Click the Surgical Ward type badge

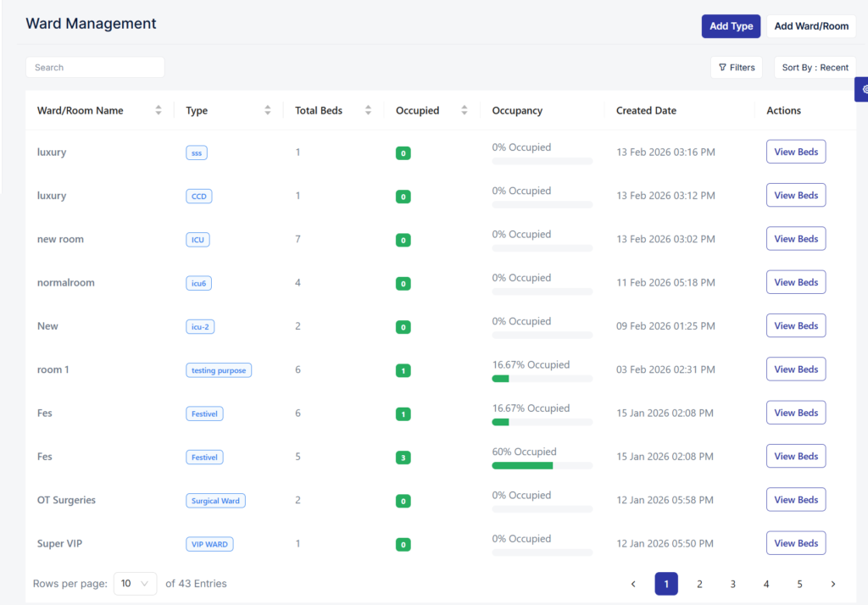(215, 501)
